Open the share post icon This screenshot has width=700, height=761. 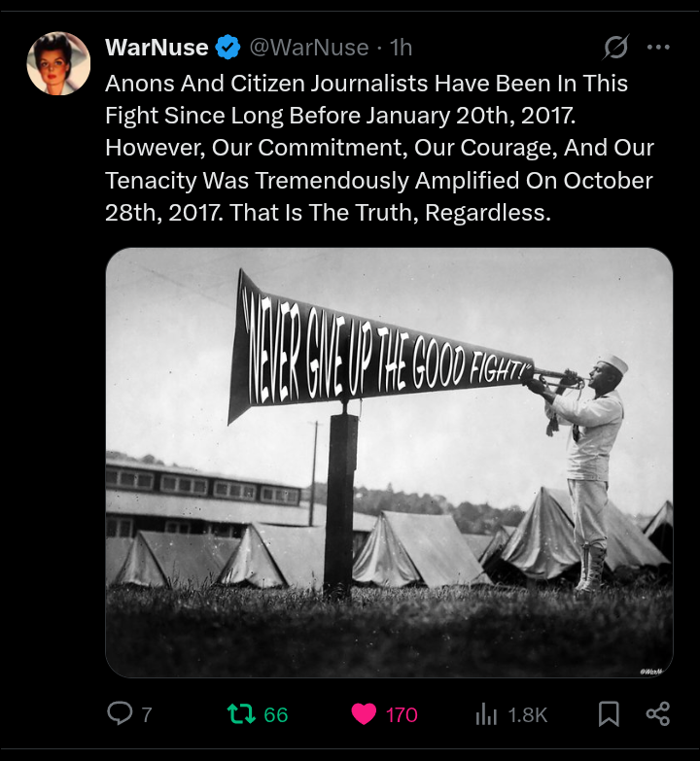(x=658, y=714)
